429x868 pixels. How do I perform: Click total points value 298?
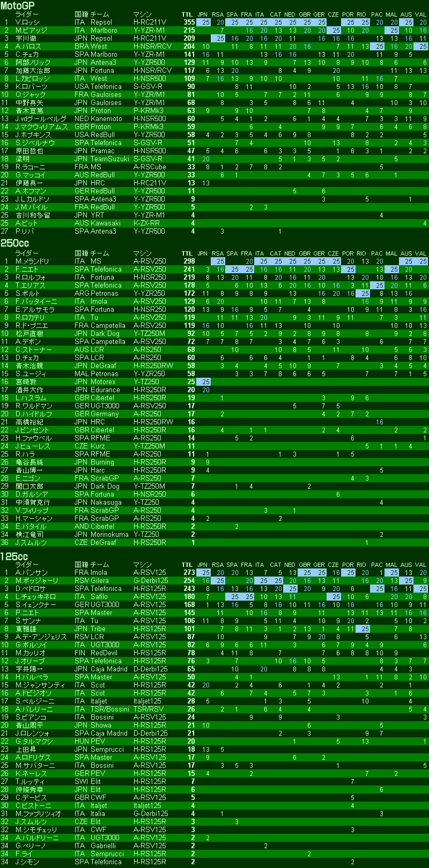click(x=189, y=261)
